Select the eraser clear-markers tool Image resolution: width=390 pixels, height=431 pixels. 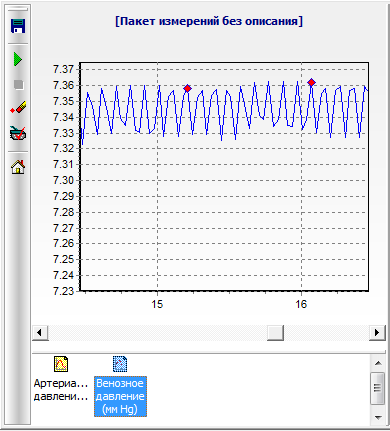point(18,107)
